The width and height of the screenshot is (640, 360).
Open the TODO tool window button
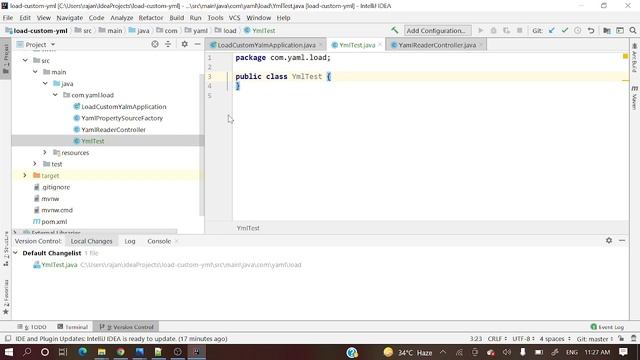(32, 327)
